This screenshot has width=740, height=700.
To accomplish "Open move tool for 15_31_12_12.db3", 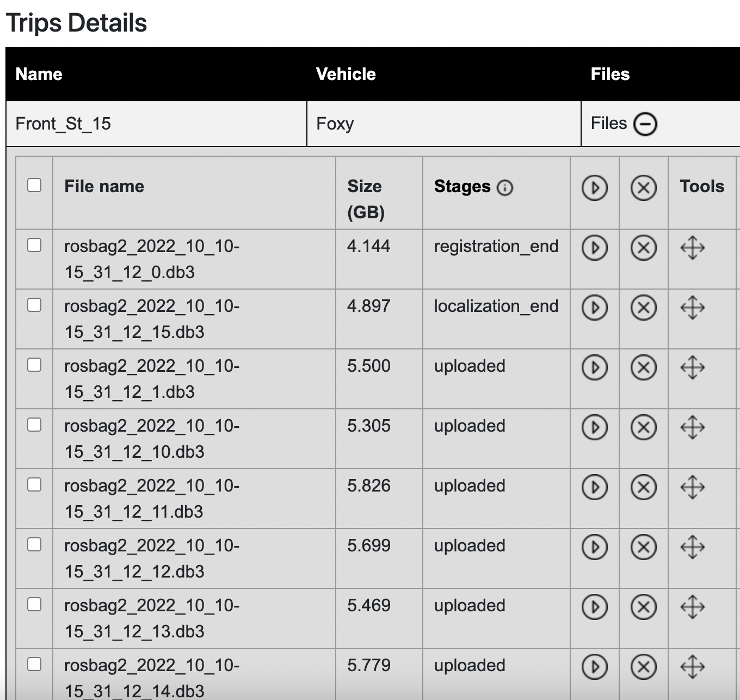I will pyautogui.click(x=693, y=547).
